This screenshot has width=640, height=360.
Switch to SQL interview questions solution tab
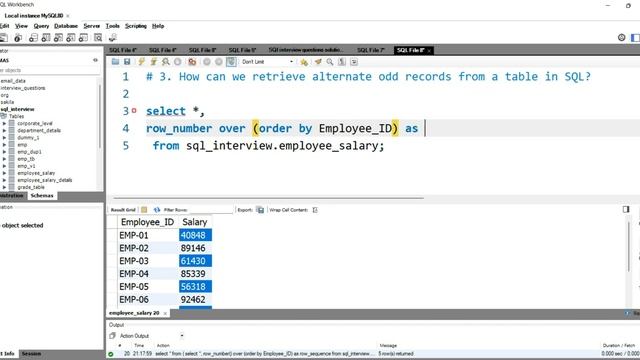pyautogui.click(x=305, y=50)
